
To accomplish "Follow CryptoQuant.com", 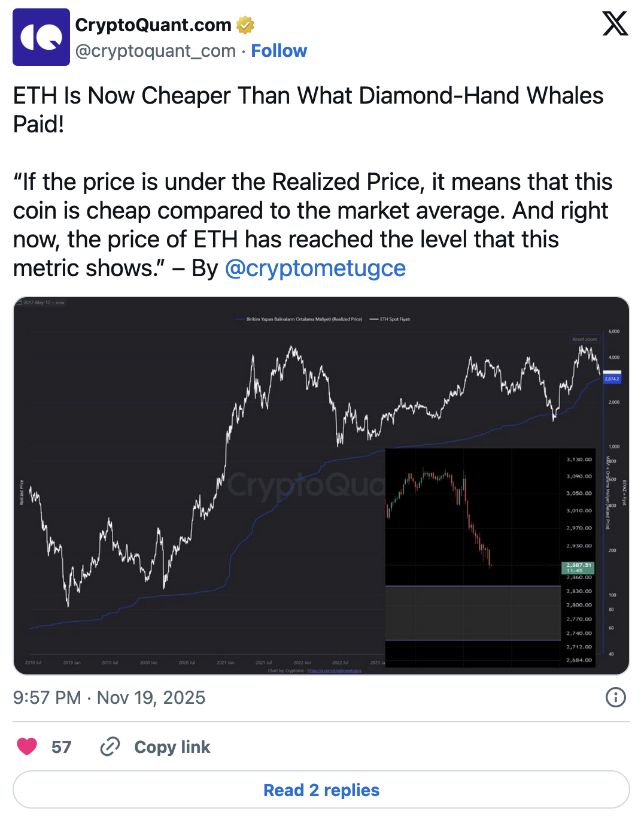I will [279, 51].
